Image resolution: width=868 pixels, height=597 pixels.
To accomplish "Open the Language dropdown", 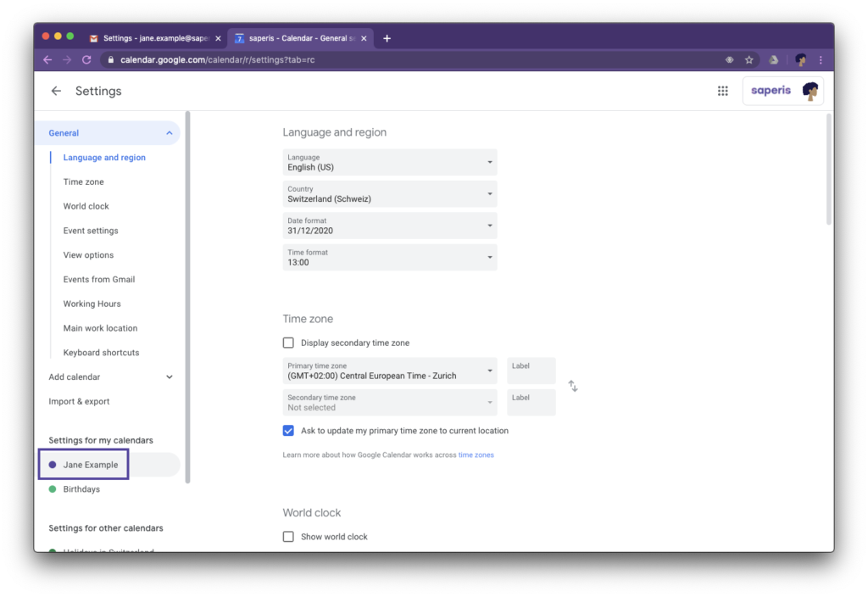I will (x=390, y=162).
